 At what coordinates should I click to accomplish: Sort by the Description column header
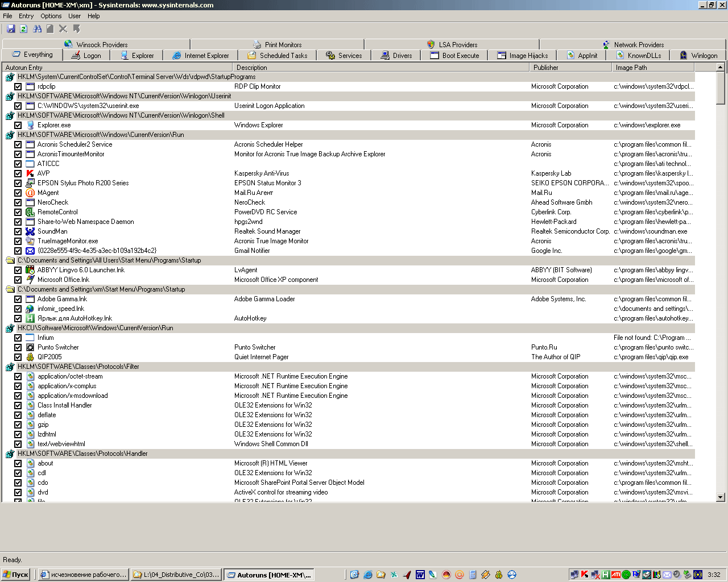[381, 67]
